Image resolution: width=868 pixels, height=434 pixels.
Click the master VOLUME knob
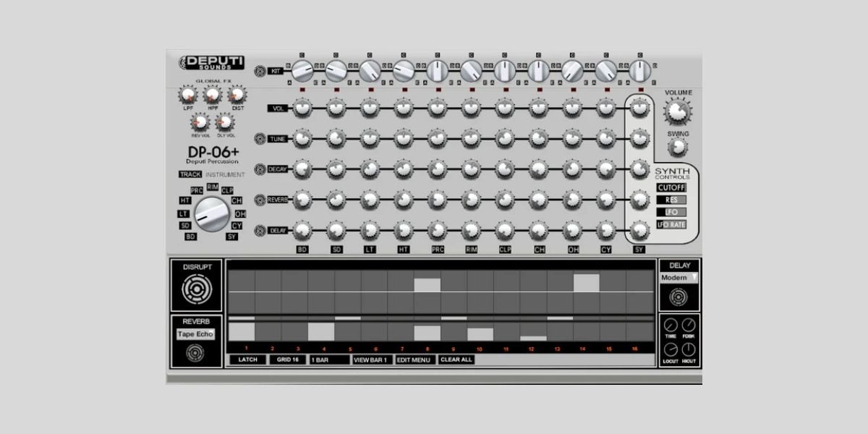[x=677, y=110]
